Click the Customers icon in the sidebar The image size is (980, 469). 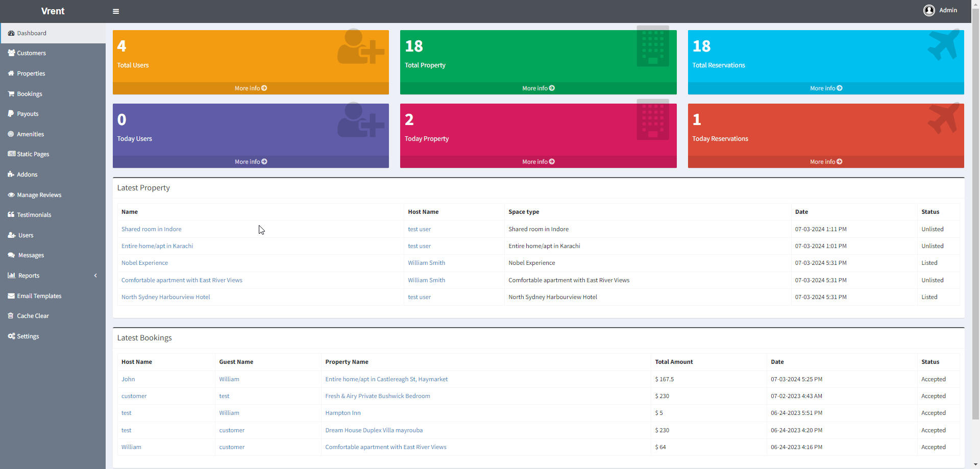[11, 53]
